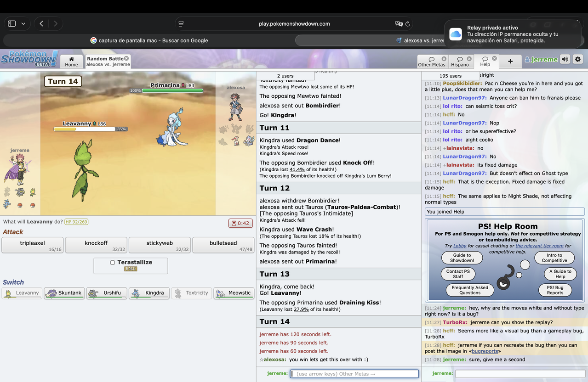Image resolution: width=588 pixels, height=382 pixels.
Task: Toggle sound with the speaker icon
Action: click(565, 59)
